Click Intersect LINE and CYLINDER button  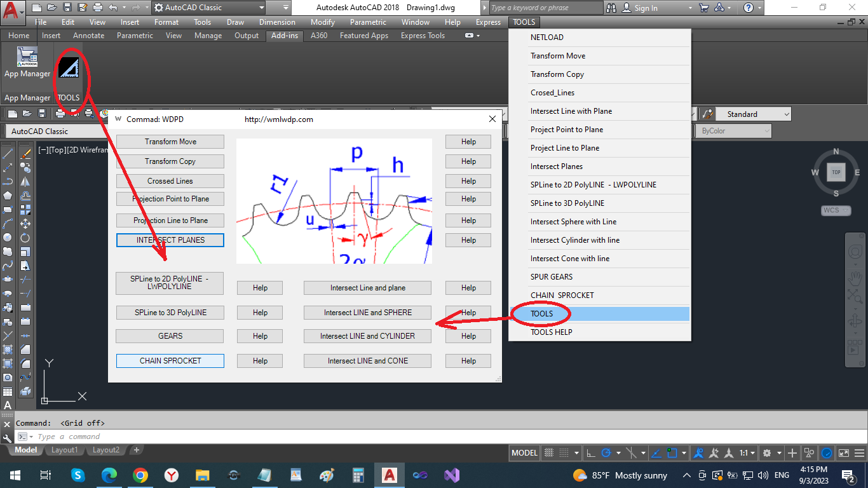point(367,336)
